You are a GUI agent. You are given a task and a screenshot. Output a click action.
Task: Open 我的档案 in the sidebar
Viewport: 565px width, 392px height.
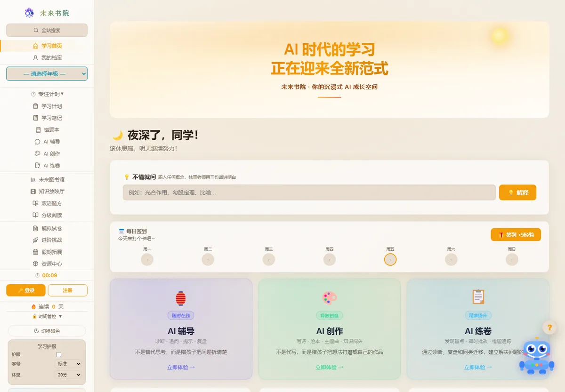click(x=47, y=58)
